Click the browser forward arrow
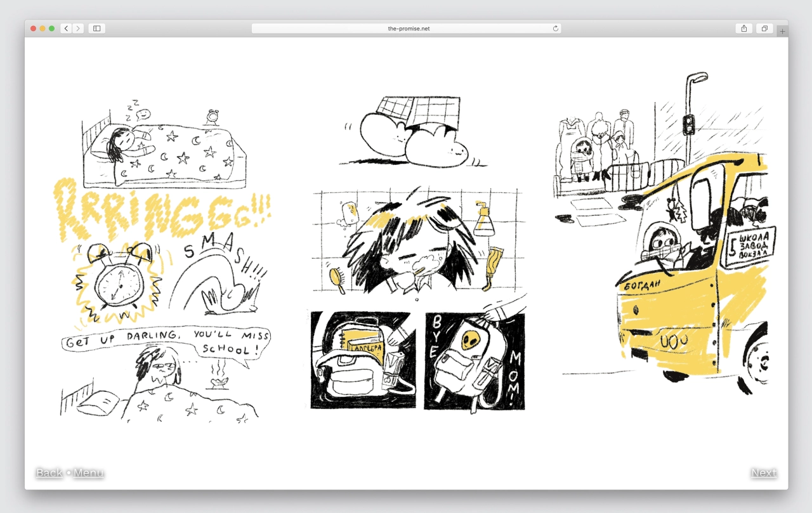 pos(78,29)
